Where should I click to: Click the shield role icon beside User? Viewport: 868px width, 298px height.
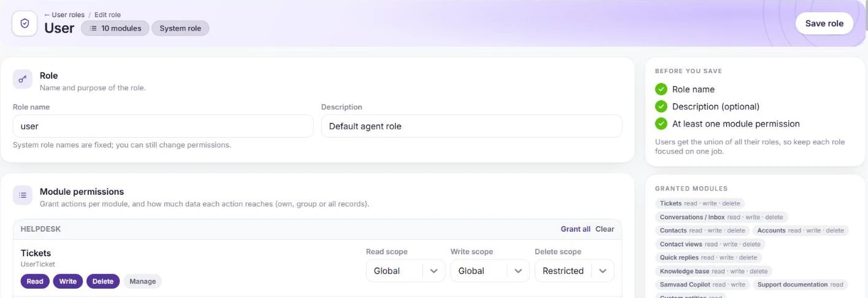[x=25, y=23]
